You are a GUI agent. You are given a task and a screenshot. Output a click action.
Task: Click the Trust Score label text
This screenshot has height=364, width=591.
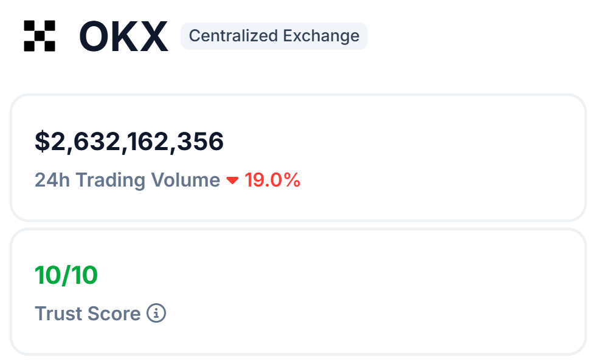coord(88,314)
